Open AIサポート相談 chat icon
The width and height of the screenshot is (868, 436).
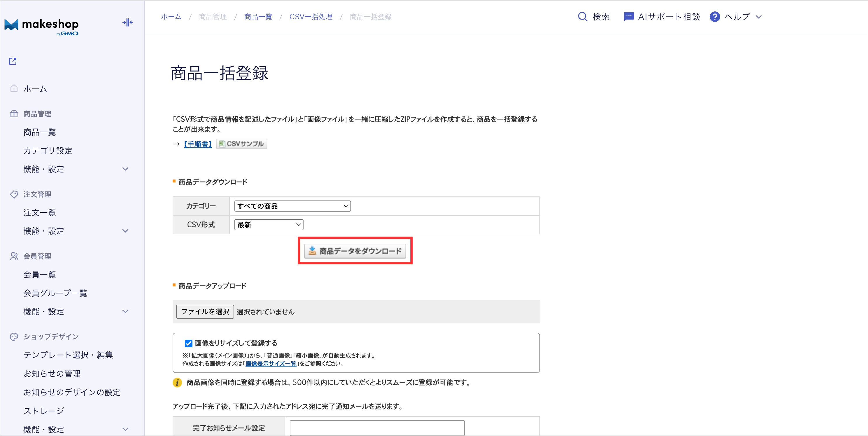coord(628,17)
